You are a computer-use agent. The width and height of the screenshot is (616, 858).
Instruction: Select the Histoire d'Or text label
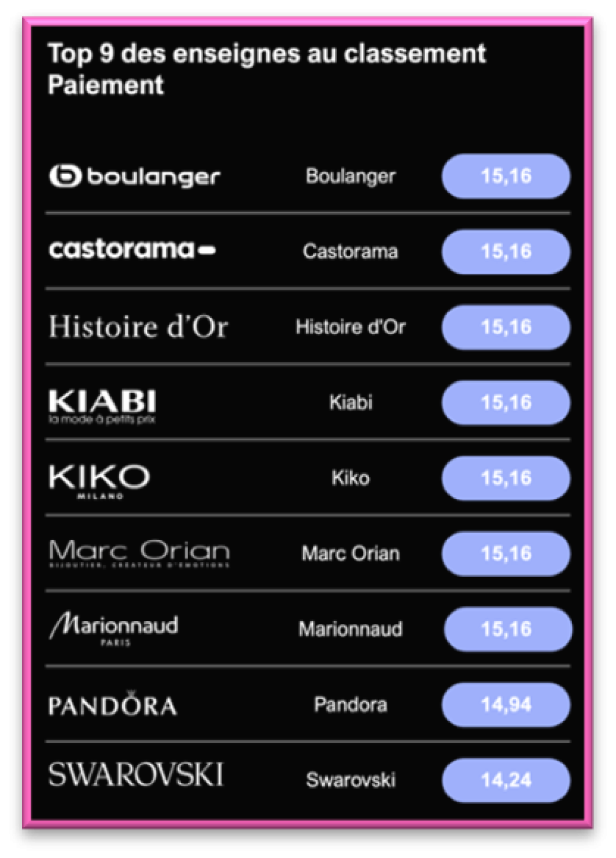350,327
